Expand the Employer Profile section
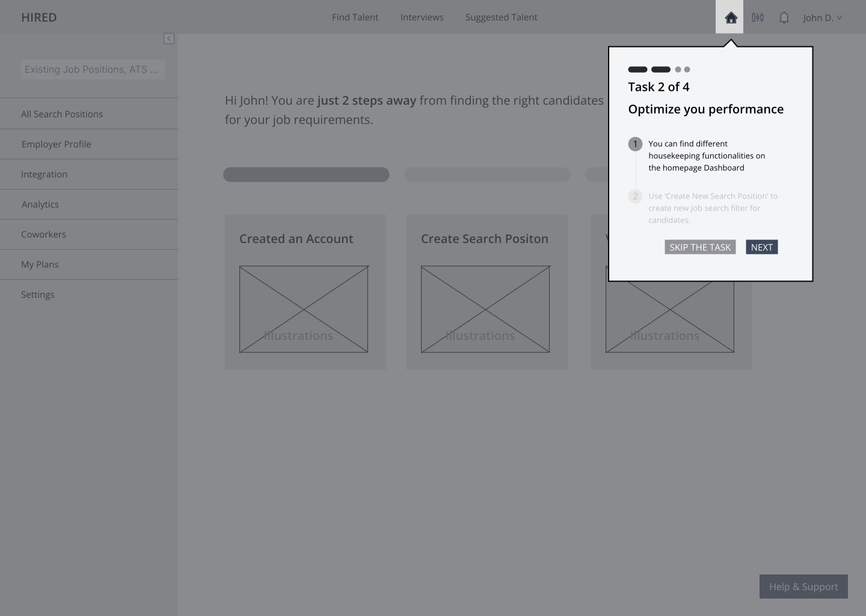This screenshot has height=616, width=866. pyautogui.click(x=56, y=144)
